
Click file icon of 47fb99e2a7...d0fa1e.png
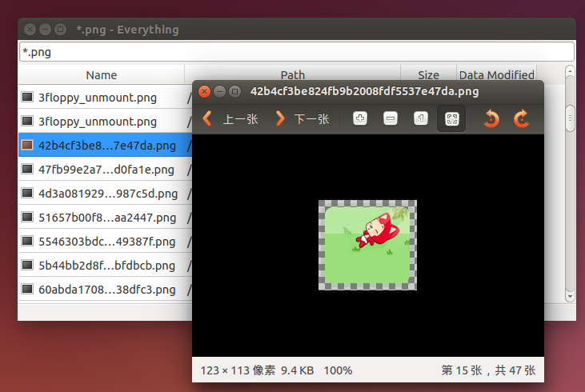27,169
